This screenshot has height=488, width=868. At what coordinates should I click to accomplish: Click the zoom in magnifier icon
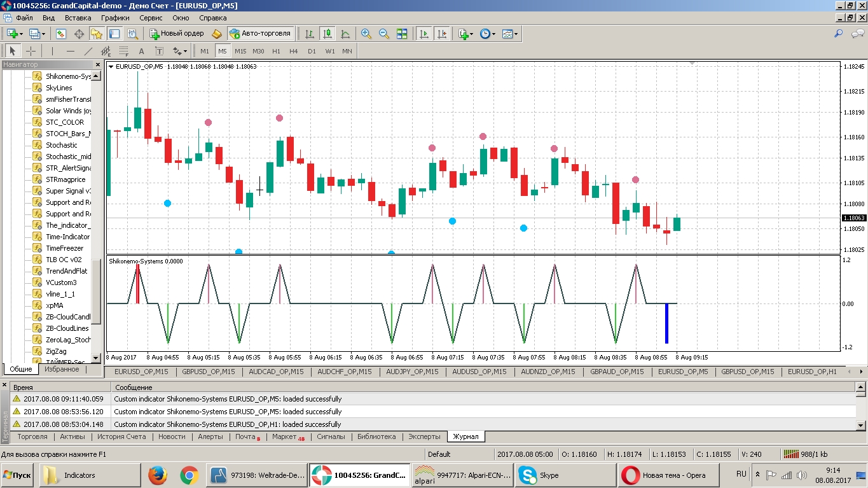pos(366,34)
